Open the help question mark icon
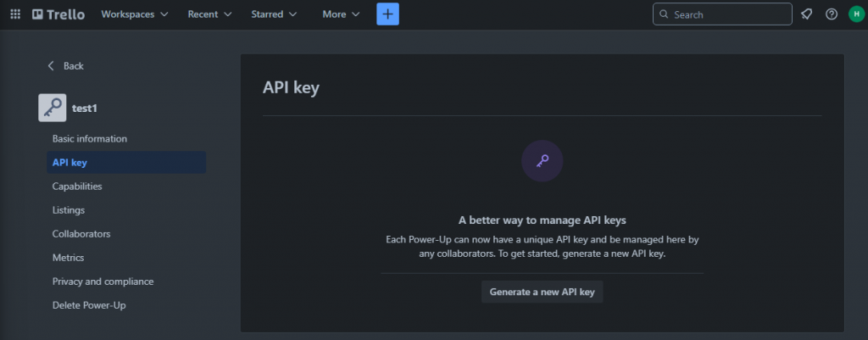Screen dimensions: 868x340 832,14
